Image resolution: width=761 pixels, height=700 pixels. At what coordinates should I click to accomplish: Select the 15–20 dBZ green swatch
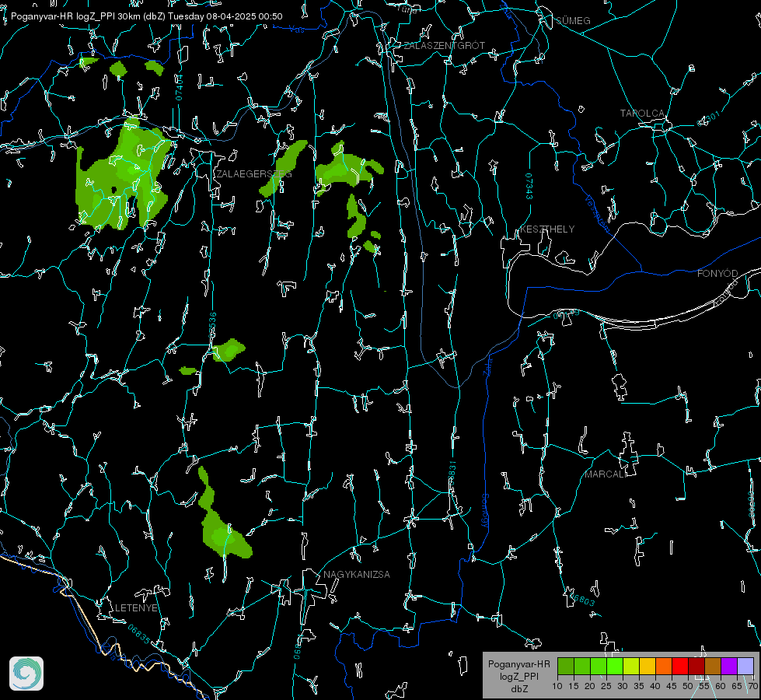pyautogui.click(x=582, y=666)
